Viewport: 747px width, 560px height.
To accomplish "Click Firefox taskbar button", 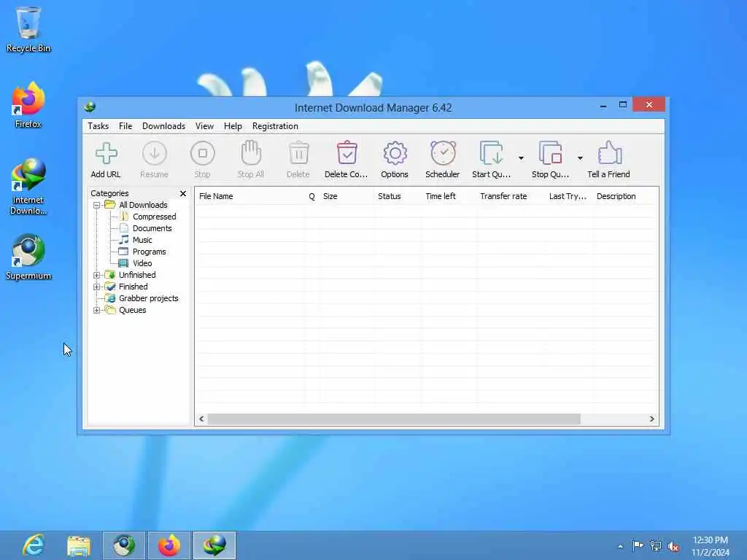I will pos(169,545).
